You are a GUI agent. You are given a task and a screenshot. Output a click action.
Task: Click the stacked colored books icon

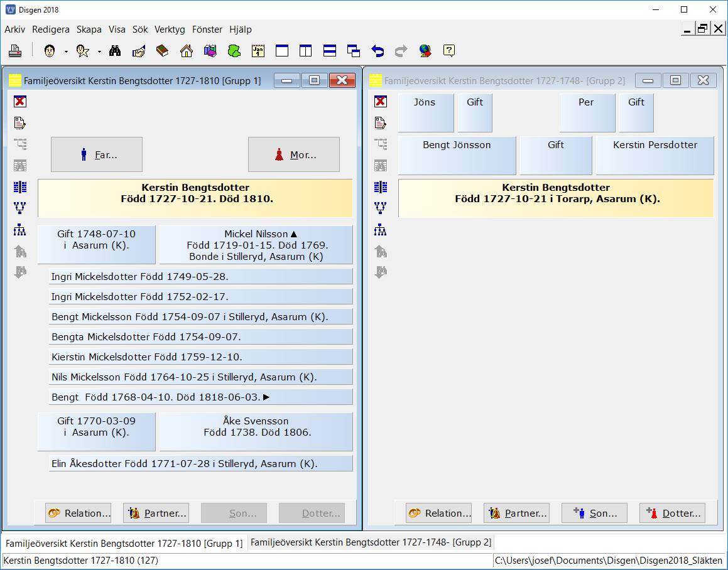[x=210, y=51]
